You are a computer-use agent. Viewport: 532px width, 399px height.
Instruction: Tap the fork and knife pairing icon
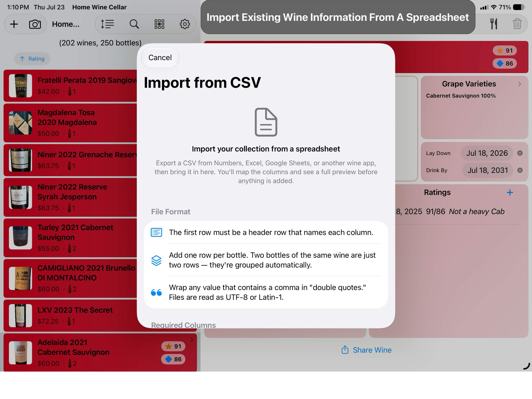point(494,24)
